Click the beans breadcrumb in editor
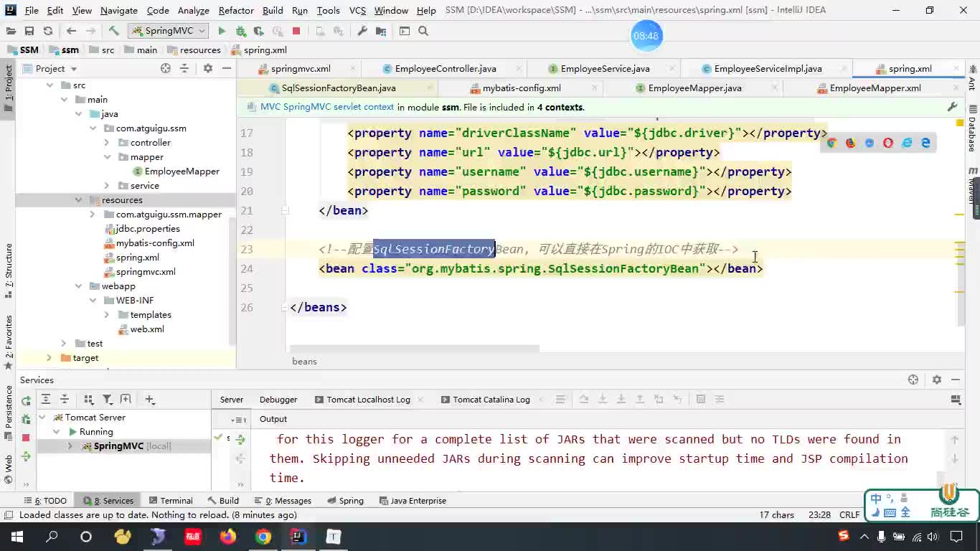This screenshot has width=980, height=551. 304,361
